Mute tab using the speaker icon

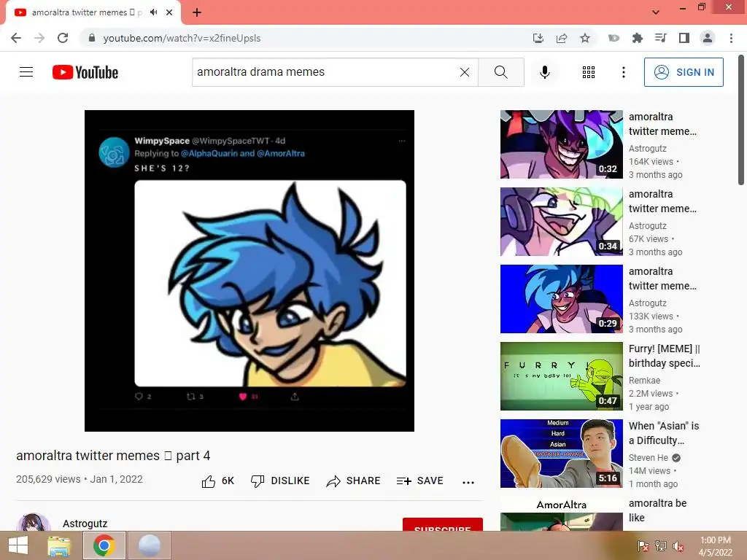point(154,12)
